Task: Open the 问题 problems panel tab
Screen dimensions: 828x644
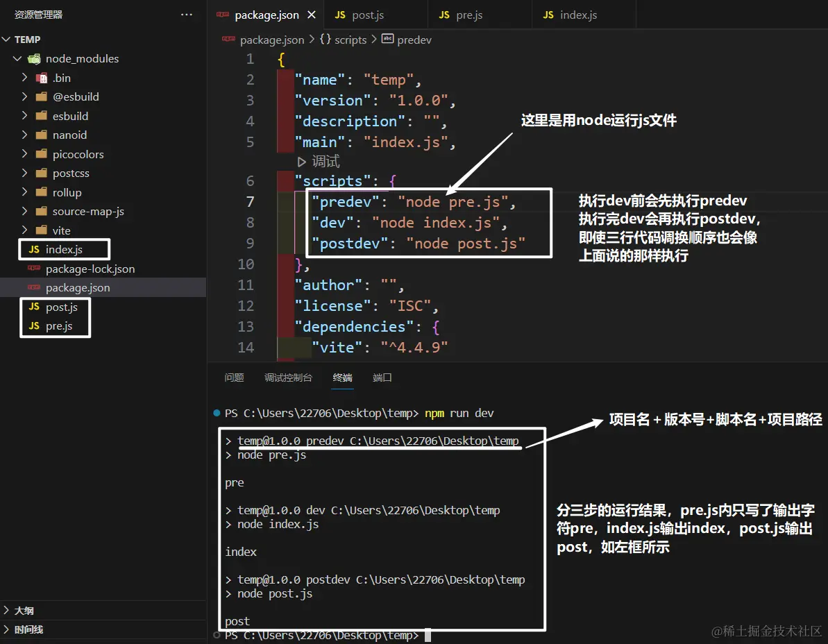Action: (234, 378)
